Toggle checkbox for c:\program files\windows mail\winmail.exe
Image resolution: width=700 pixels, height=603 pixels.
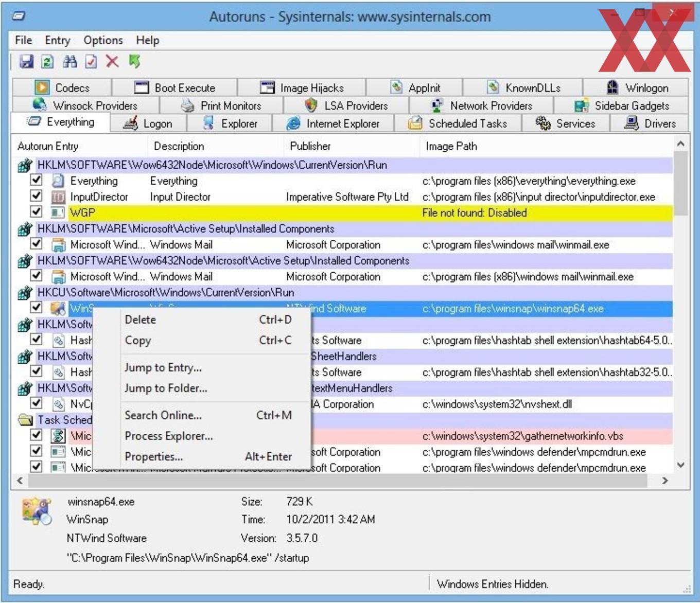pyautogui.click(x=36, y=244)
